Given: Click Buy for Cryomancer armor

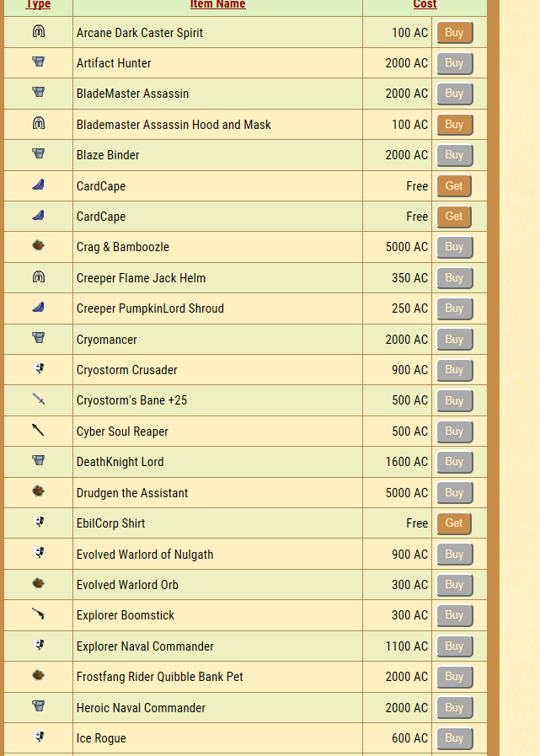Looking at the screenshot, I should (x=454, y=340).
